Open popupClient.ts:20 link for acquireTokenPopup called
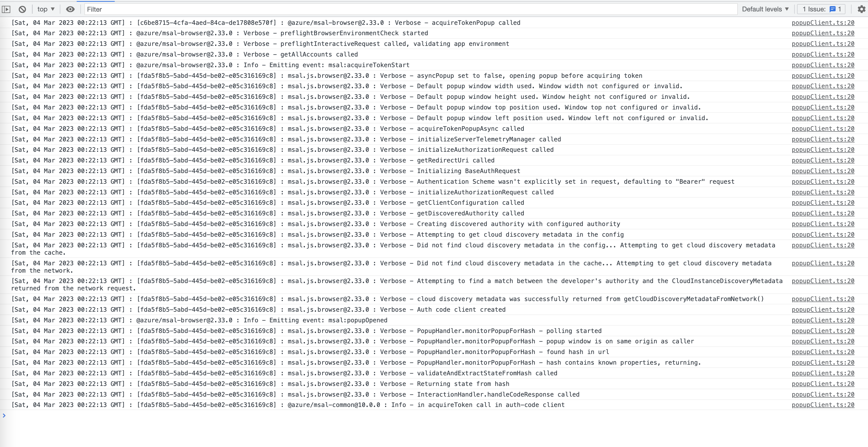The height and width of the screenshot is (447, 868). point(823,23)
